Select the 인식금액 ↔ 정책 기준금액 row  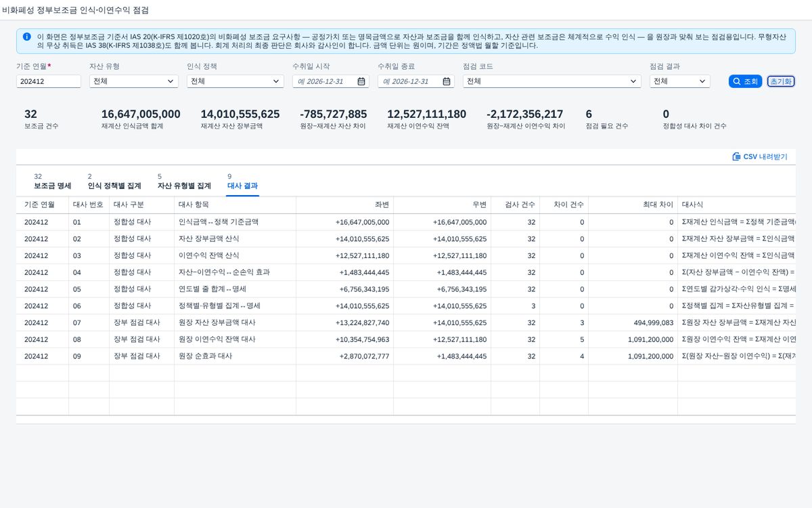[406, 221]
